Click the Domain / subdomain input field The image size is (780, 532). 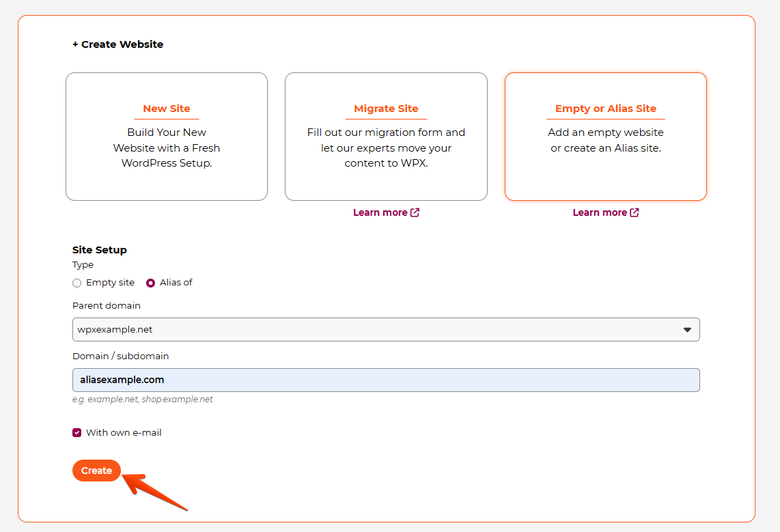[x=386, y=380]
